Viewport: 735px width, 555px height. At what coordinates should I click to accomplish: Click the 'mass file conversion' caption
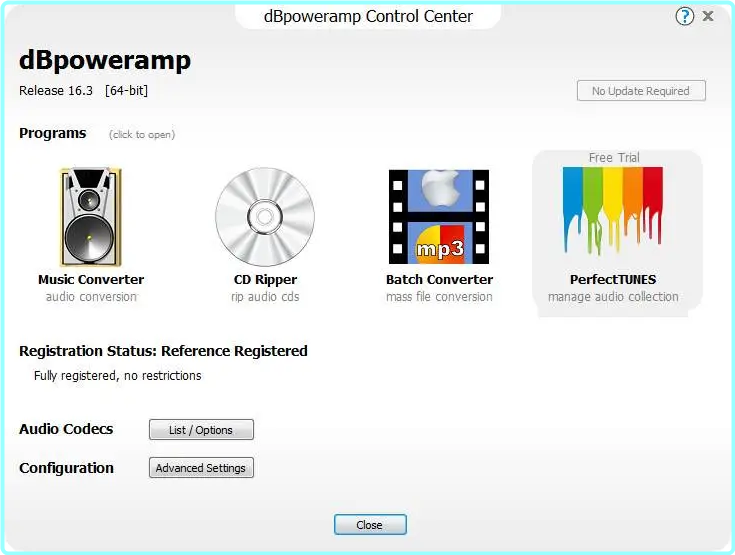(439, 297)
